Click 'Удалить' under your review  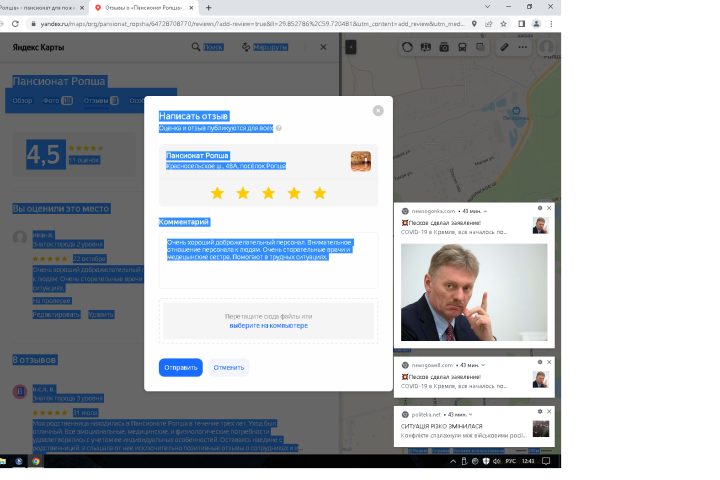[101, 315]
